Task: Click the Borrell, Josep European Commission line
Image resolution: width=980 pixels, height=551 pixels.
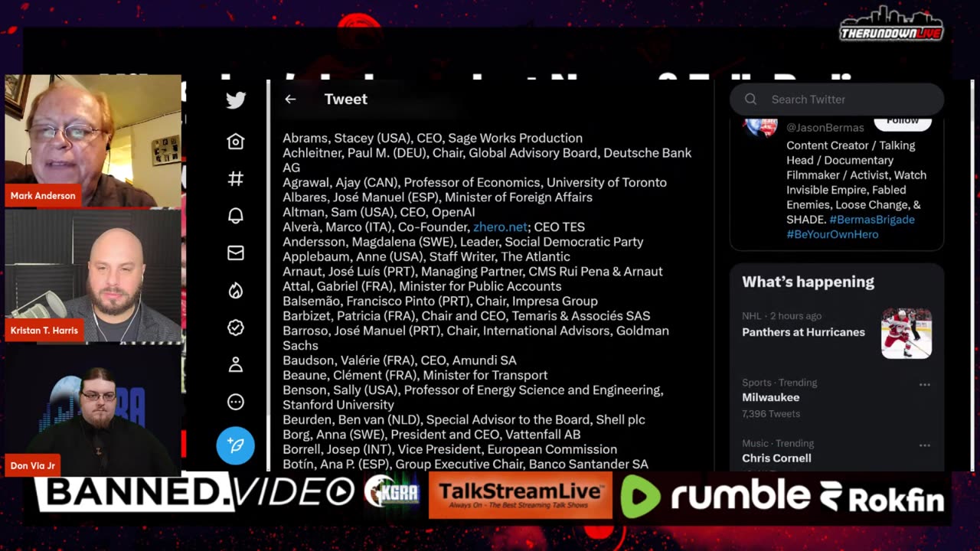Action: click(450, 449)
